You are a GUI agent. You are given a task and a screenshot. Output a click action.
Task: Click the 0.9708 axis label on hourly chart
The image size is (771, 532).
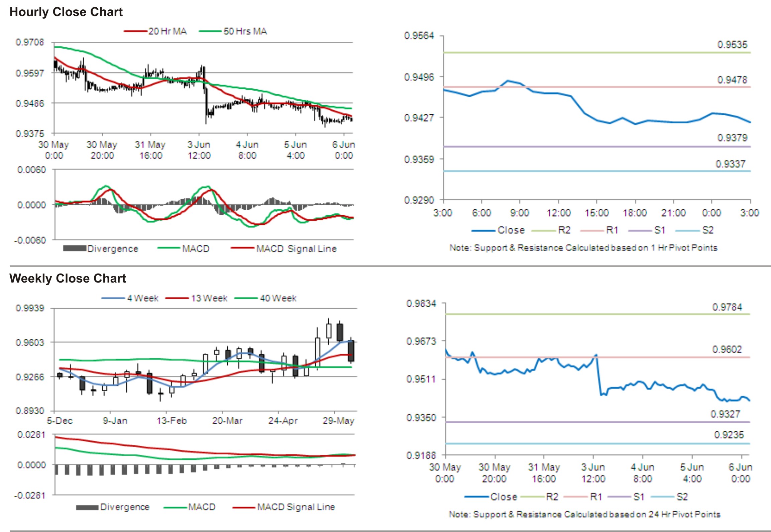pos(30,42)
